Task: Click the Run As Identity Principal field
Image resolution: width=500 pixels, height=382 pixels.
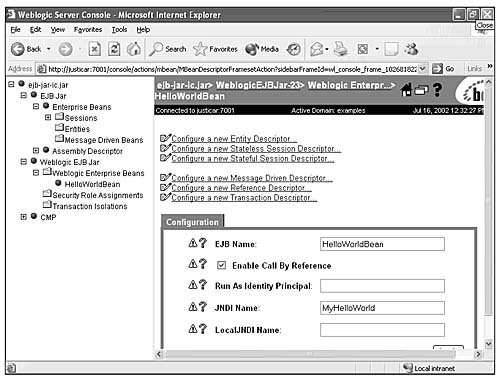Action: coord(382,286)
